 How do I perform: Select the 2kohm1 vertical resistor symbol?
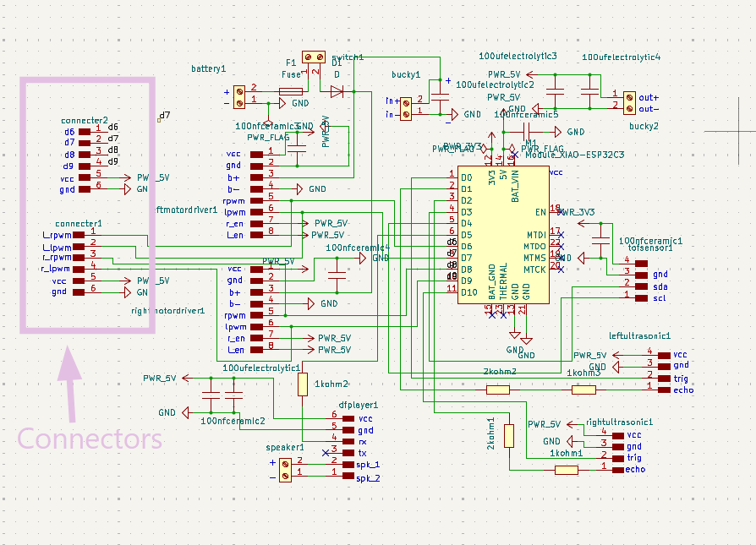(x=509, y=436)
